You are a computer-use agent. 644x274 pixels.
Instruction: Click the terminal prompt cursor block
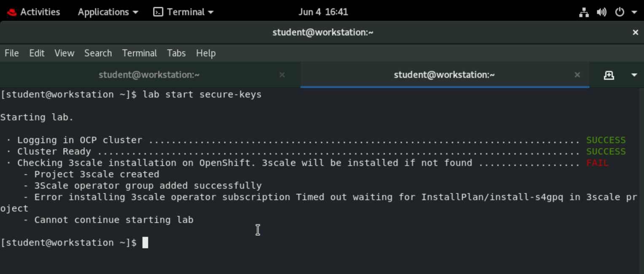(145, 243)
